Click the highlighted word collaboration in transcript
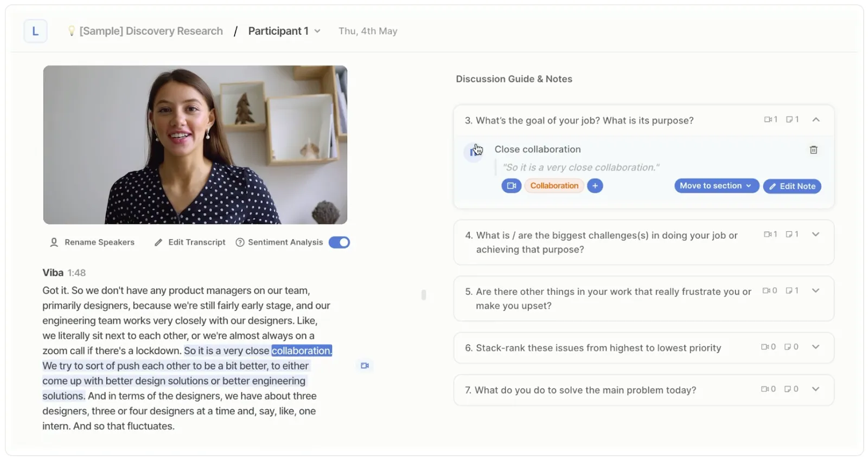868x459 pixels. 302,351
